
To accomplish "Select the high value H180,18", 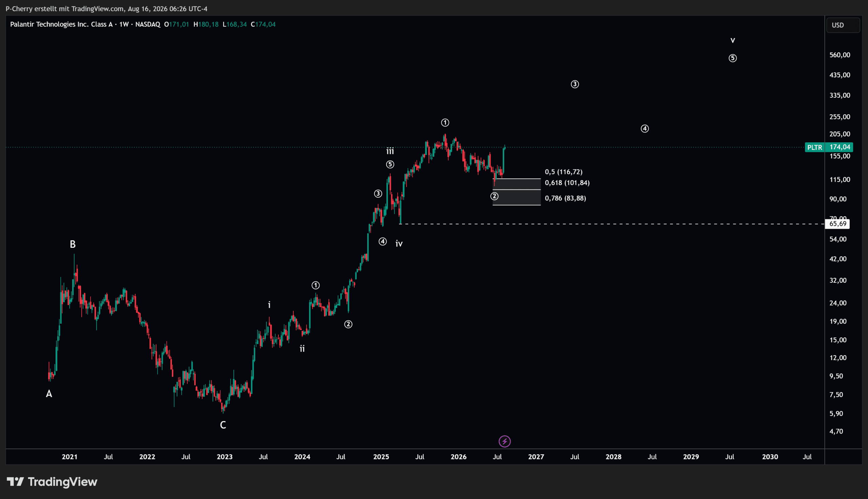I will pyautogui.click(x=206, y=24).
